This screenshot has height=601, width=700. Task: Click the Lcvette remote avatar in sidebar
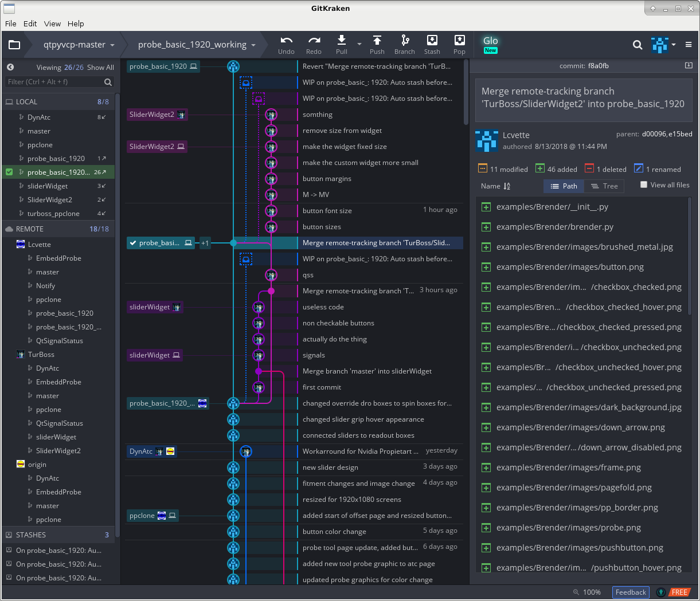pos(21,245)
